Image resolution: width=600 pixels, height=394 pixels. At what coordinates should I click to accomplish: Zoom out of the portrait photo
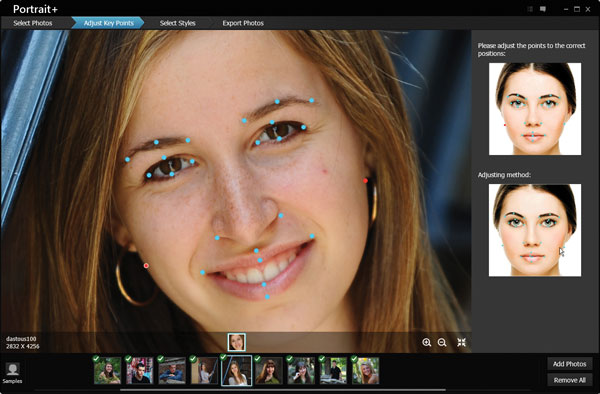point(442,342)
